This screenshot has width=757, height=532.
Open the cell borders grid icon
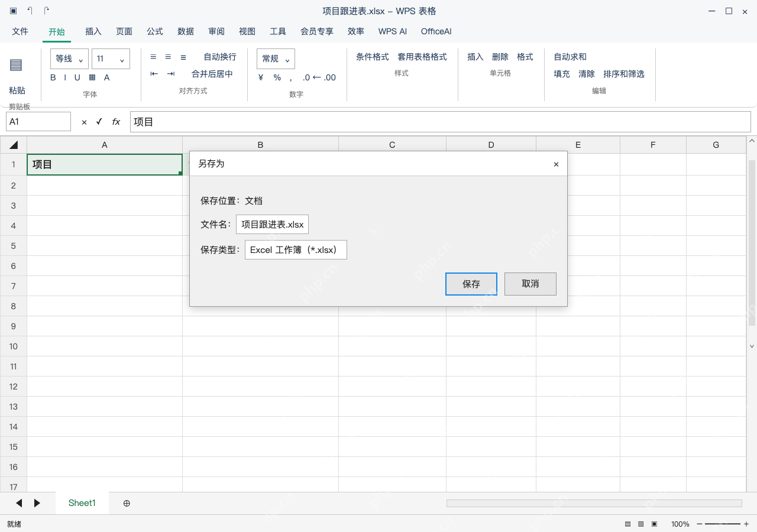(x=92, y=77)
